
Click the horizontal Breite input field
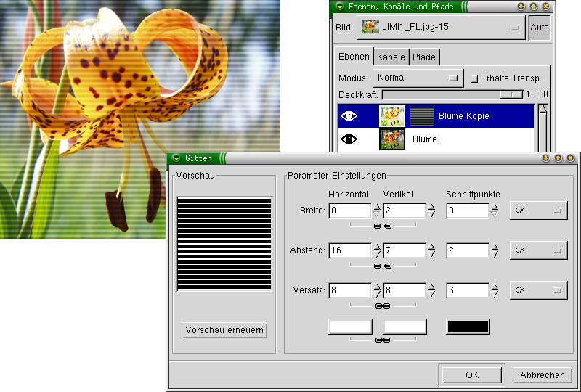click(x=350, y=211)
